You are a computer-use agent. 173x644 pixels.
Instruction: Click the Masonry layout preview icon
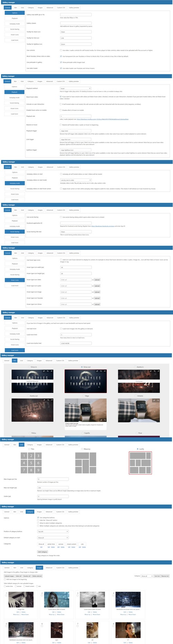[x=86, y=463]
